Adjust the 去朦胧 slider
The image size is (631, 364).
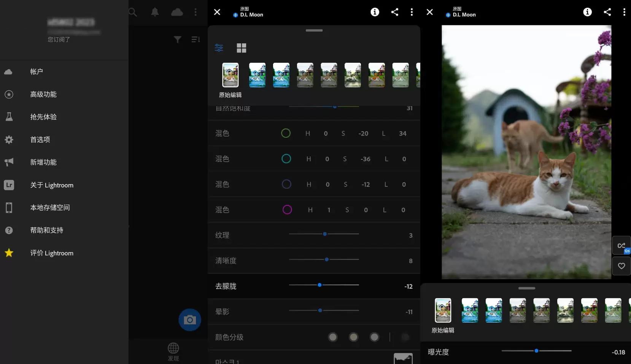point(324,285)
